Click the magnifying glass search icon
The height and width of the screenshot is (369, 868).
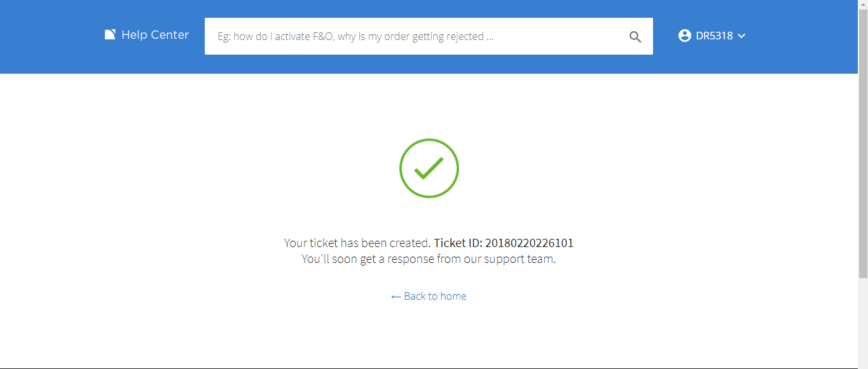(635, 37)
